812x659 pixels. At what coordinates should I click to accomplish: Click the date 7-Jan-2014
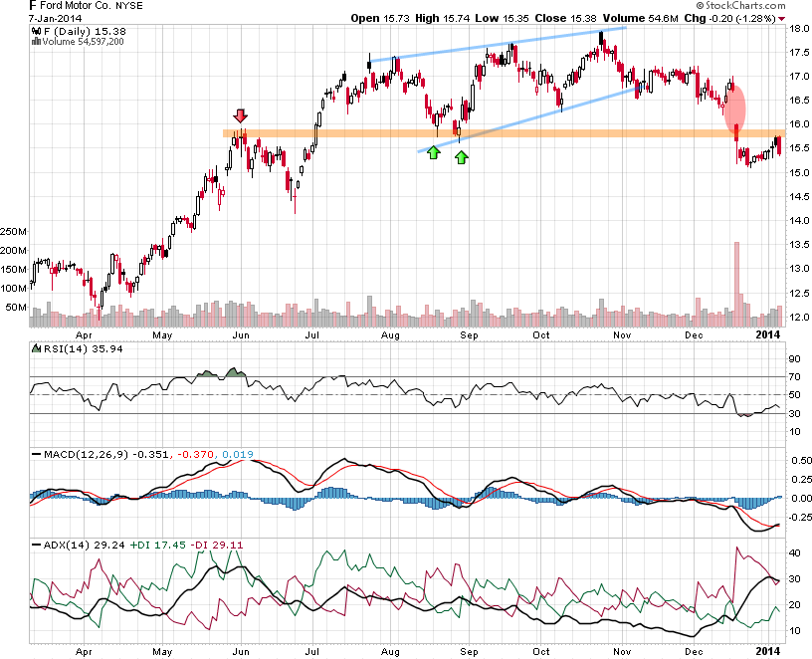55,19
